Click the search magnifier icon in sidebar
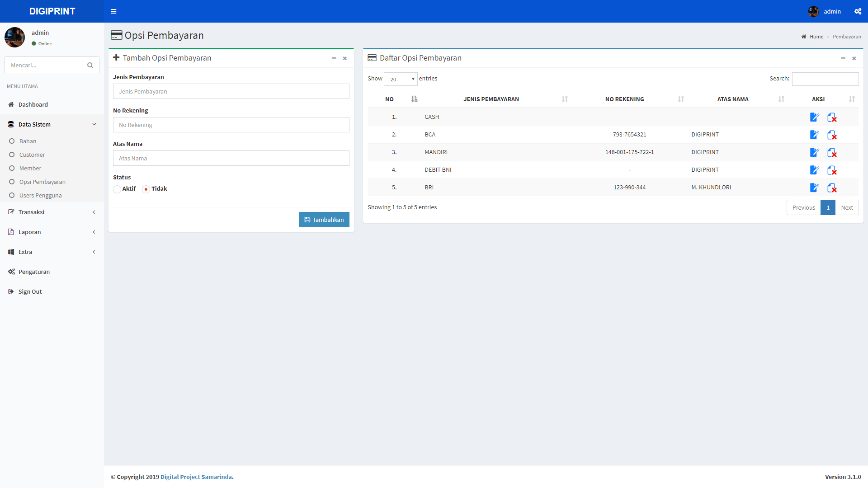868x488 pixels. tap(90, 65)
